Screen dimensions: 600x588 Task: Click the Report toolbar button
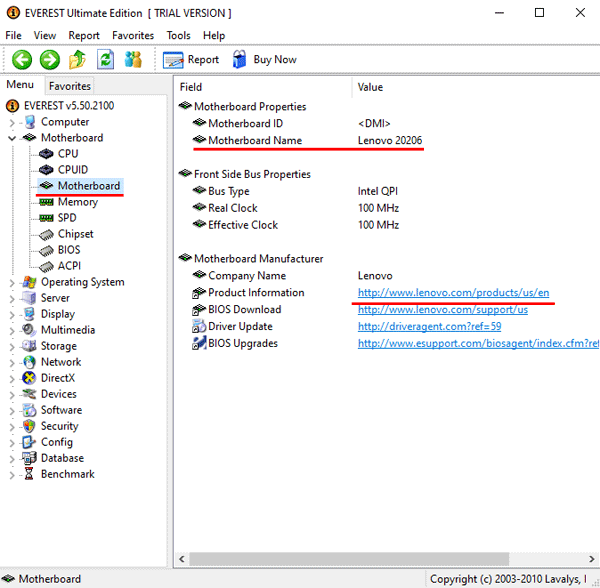click(191, 60)
